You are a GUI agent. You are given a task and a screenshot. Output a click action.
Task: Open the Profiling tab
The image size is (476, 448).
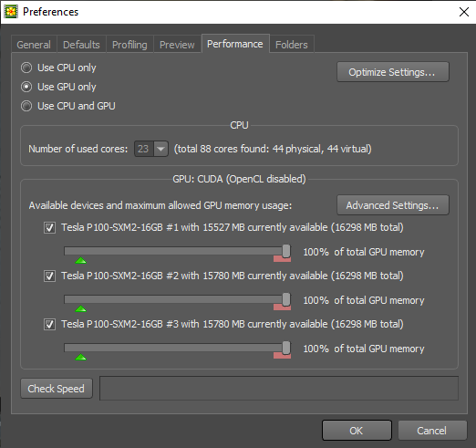click(x=129, y=45)
